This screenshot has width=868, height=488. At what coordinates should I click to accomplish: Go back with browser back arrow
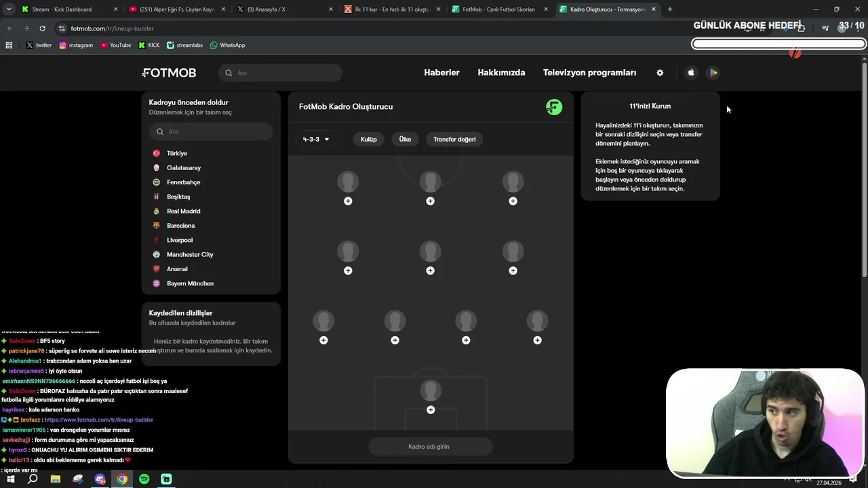click(9, 28)
